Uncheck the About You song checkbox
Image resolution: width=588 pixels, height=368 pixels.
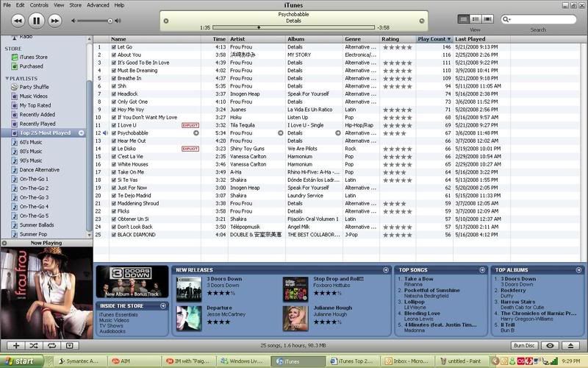coord(114,55)
